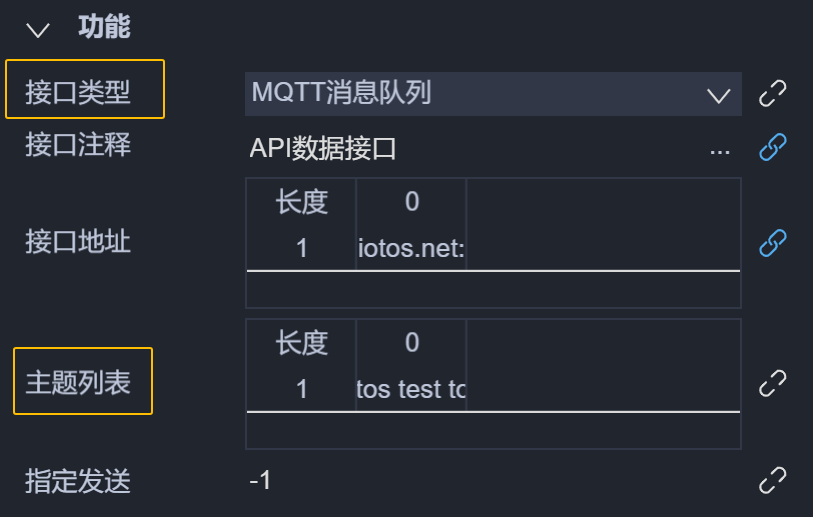Click the 主题列表 property label
Viewport: 813px width, 517px height.
(x=78, y=382)
